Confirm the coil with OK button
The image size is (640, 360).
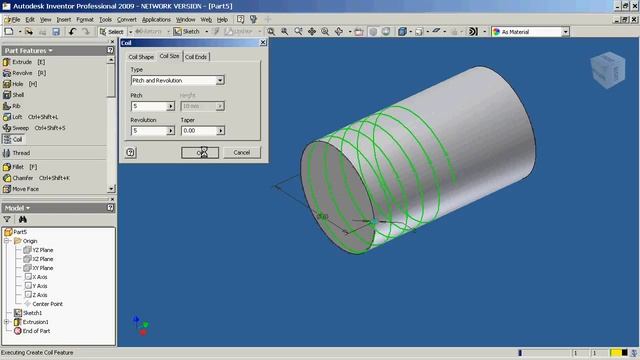[200, 153]
